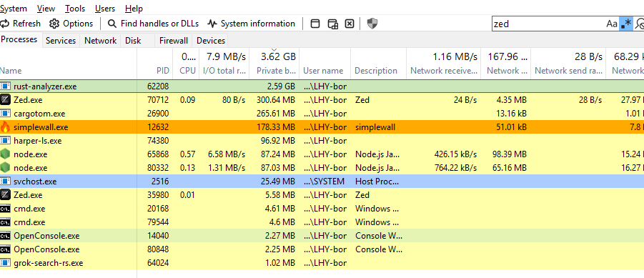This screenshot has width=644, height=278.
Task: Click the Zed.exe icon for PID 35980
Action: (x=5, y=194)
